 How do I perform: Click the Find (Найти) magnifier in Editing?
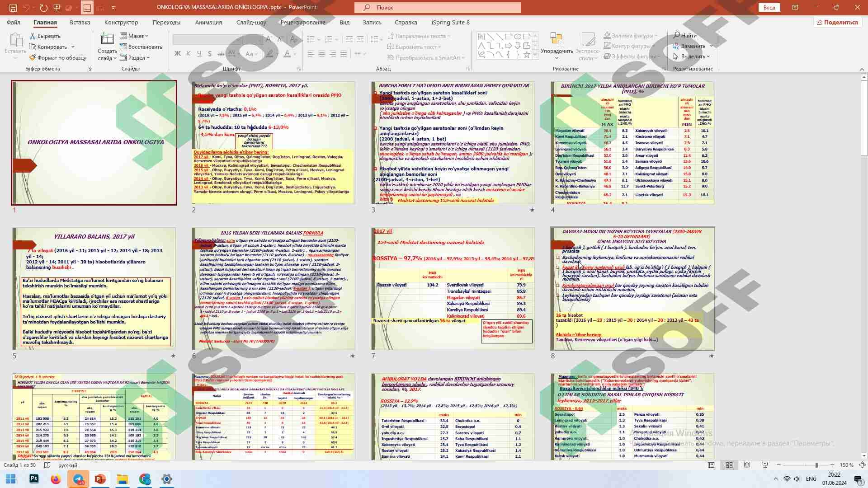[x=677, y=35]
